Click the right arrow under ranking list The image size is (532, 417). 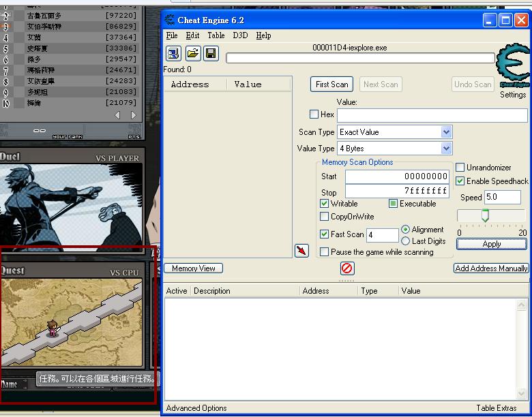tap(134, 115)
